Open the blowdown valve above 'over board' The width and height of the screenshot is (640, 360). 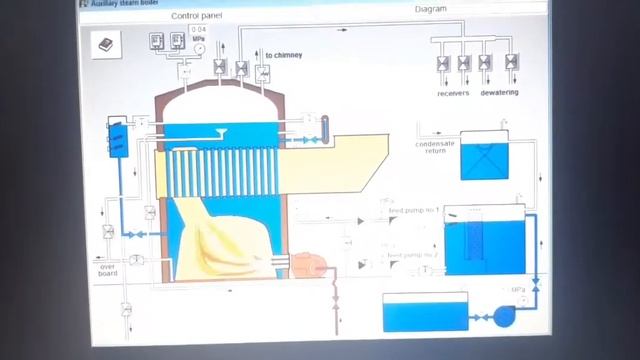coord(109,232)
